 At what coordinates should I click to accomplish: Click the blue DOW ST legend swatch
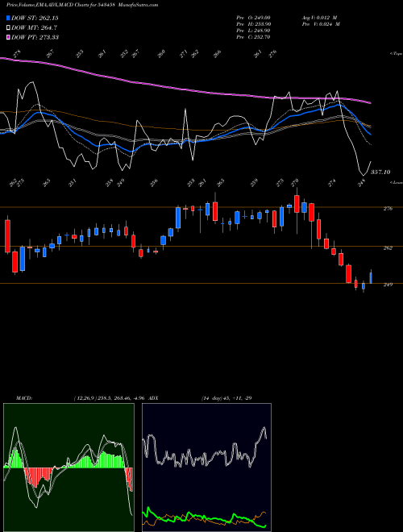[x=9, y=18]
